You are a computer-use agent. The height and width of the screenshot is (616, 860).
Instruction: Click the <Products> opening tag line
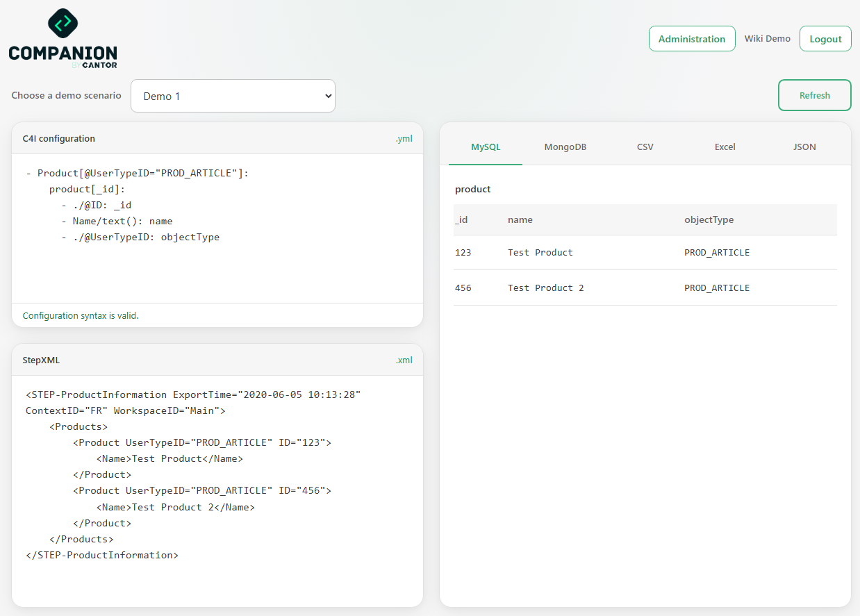click(78, 426)
